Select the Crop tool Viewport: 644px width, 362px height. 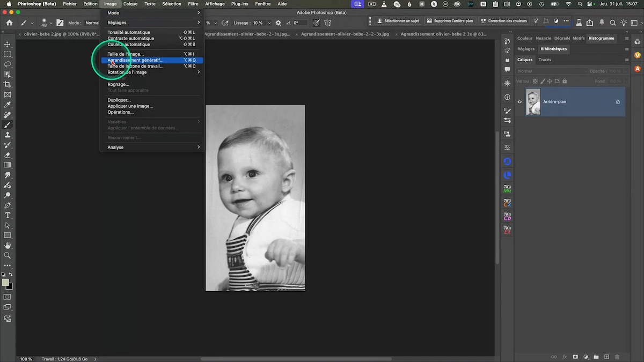pyautogui.click(x=8, y=84)
